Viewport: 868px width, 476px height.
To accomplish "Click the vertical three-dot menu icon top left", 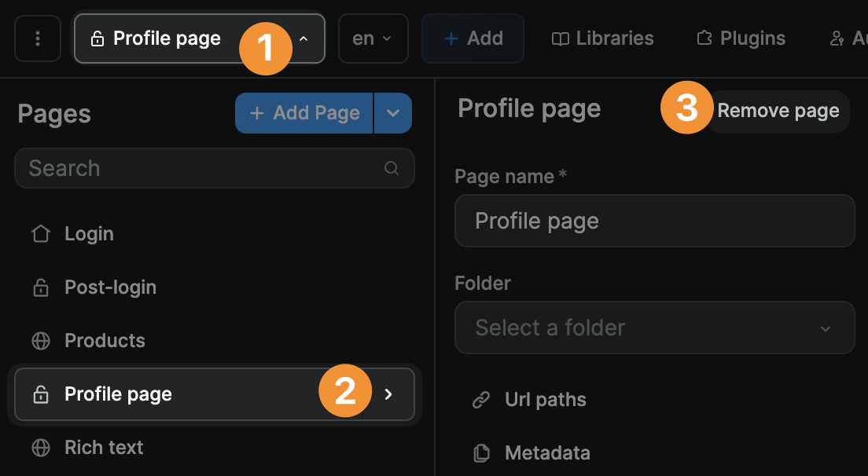I will click(x=37, y=38).
